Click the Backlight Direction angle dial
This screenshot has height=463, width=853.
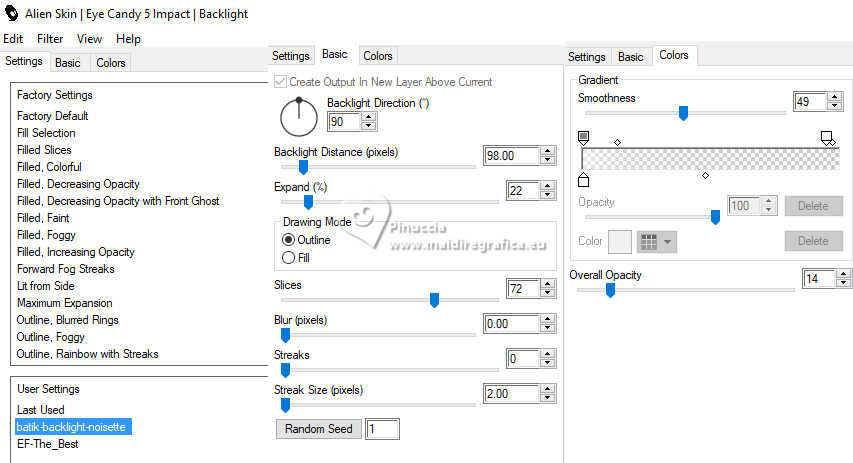tap(298, 118)
